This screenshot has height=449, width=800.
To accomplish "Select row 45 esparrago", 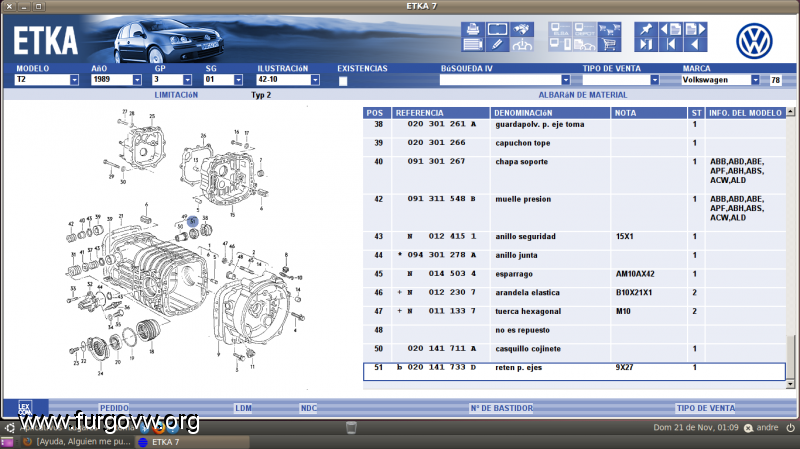I will [x=574, y=278].
